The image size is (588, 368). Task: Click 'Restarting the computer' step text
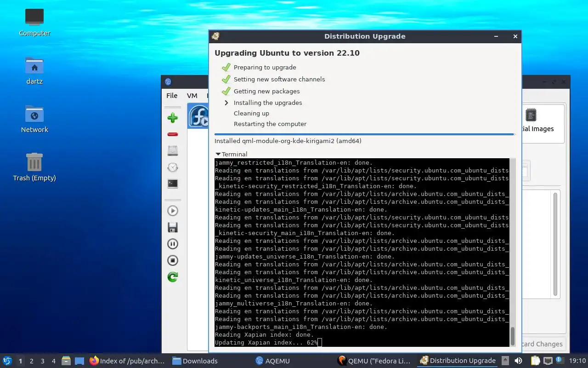coord(270,124)
